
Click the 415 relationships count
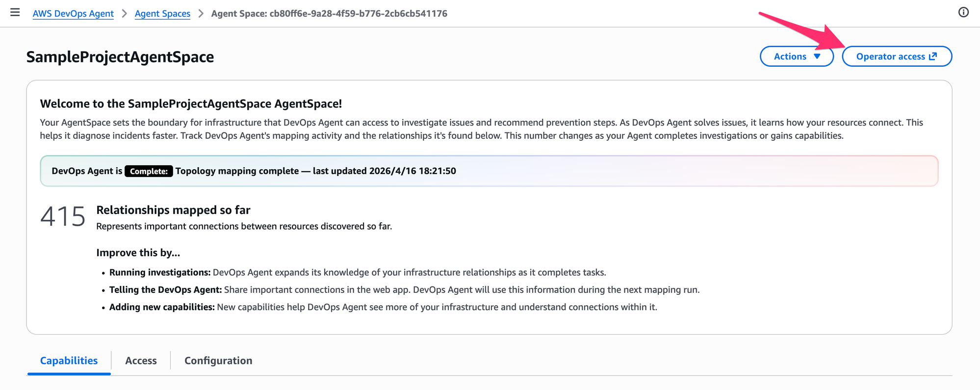(x=63, y=216)
